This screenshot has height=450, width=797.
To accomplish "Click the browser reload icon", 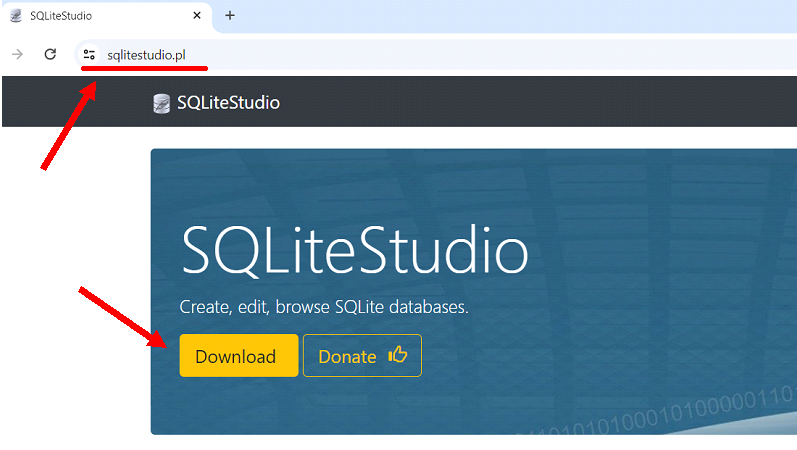I will [x=50, y=54].
